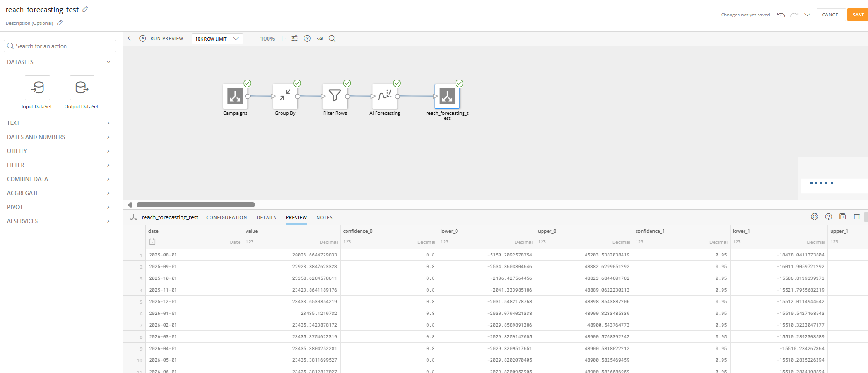Click the lower_1 column header
The height and width of the screenshot is (373, 868).
pos(779,237)
